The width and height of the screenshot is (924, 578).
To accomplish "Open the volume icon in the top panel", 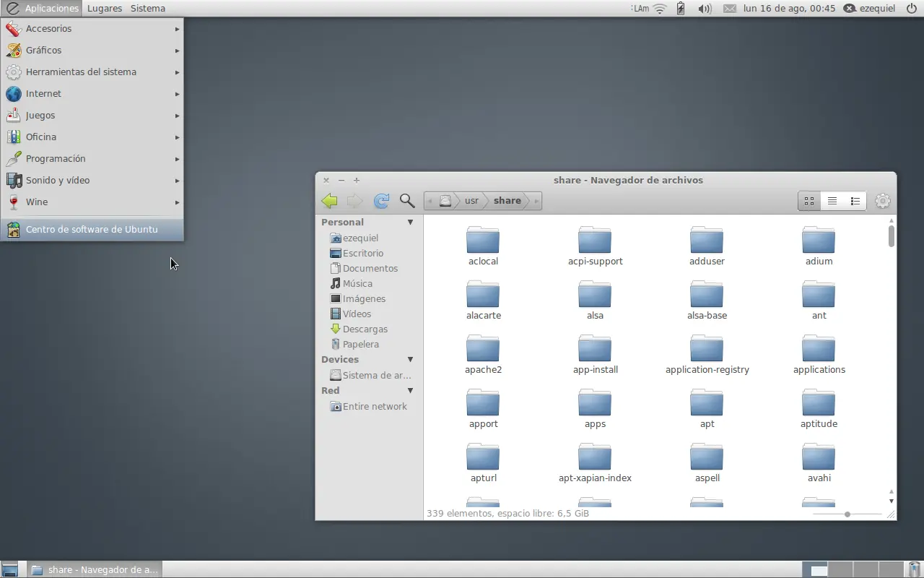I will point(704,8).
